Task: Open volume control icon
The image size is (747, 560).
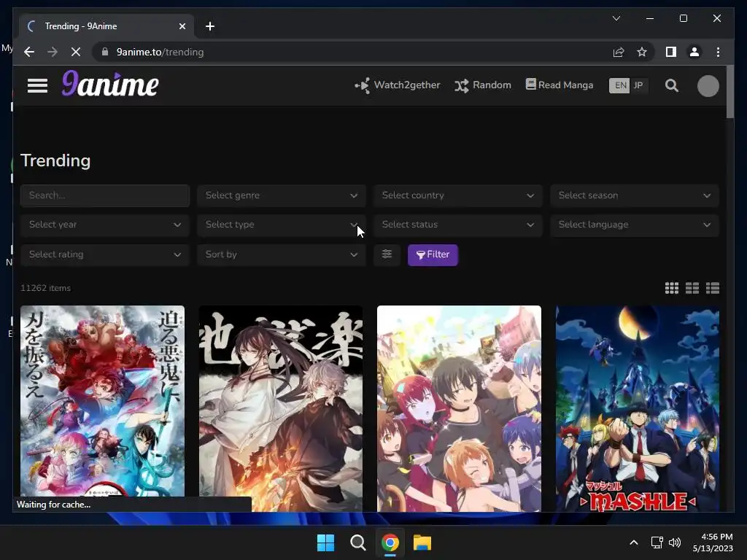Action: click(x=675, y=542)
